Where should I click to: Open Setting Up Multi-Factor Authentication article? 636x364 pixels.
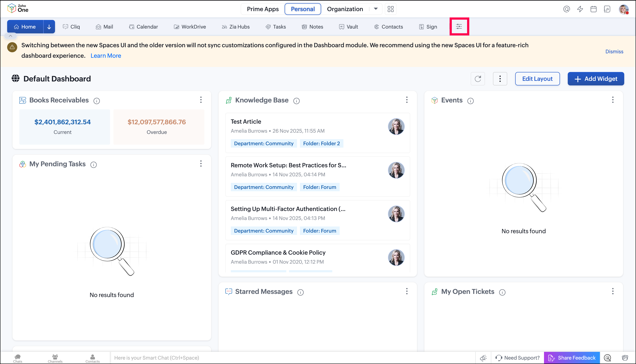[318, 220]
